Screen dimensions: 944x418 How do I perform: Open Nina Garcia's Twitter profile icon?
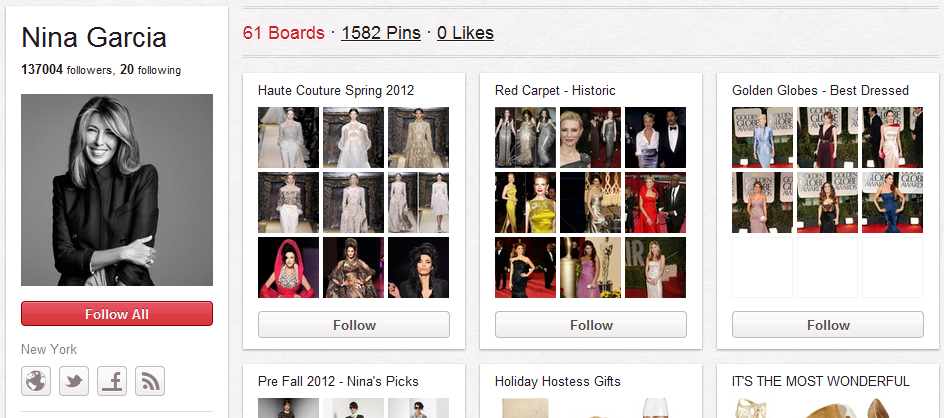coord(74,381)
